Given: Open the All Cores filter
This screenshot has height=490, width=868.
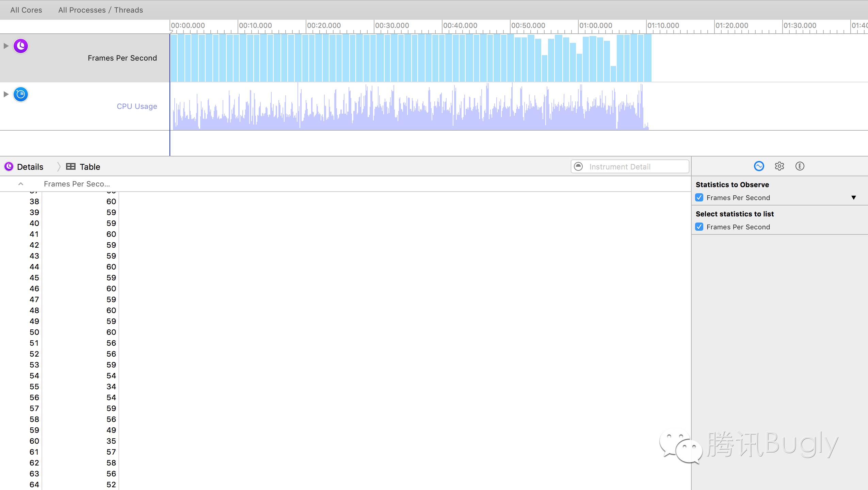Looking at the screenshot, I should coord(26,10).
